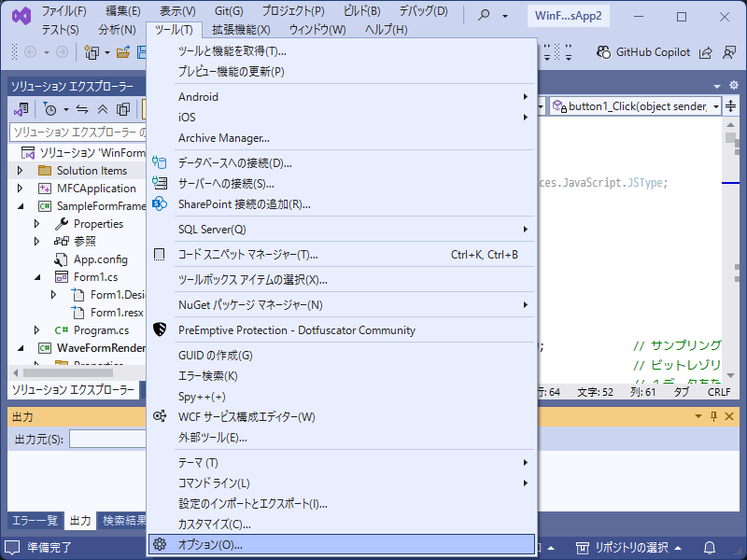Launch WCF Service Configuration Editor

[x=342, y=416]
